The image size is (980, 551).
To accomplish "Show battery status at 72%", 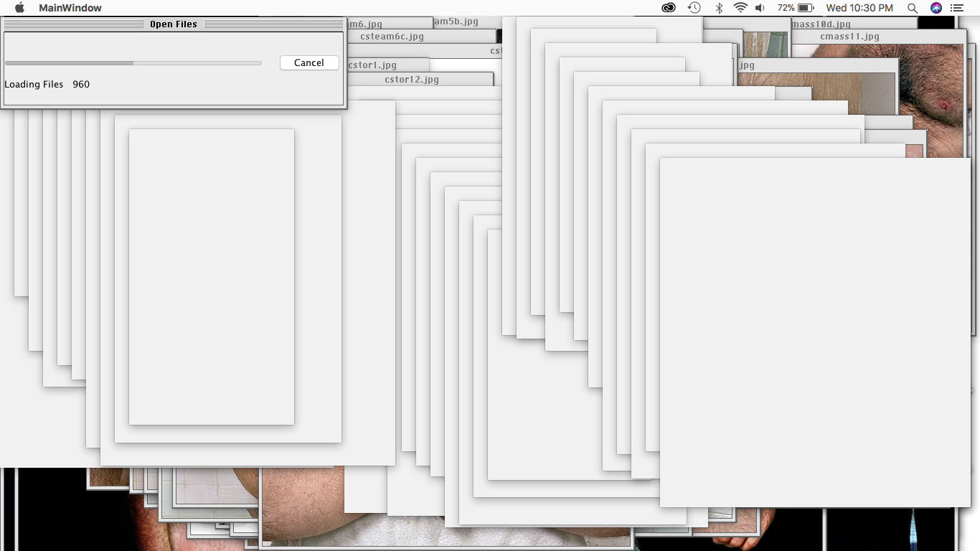I will pyautogui.click(x=796, y=8).
